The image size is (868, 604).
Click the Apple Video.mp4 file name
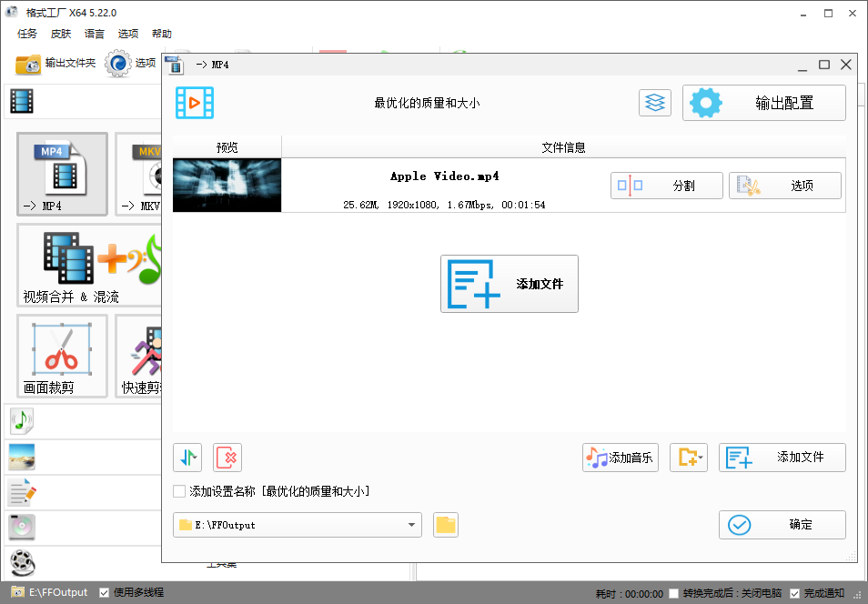(x=445, y=176)
